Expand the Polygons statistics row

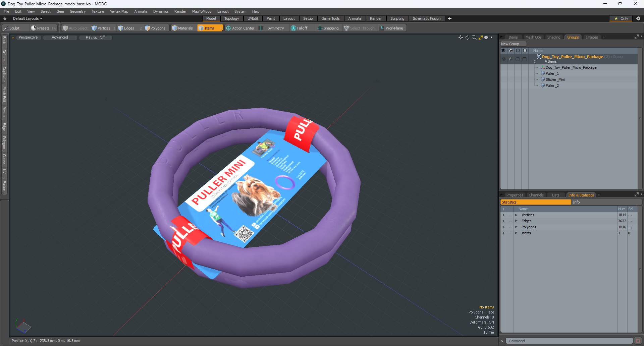[x=516, y=227]
